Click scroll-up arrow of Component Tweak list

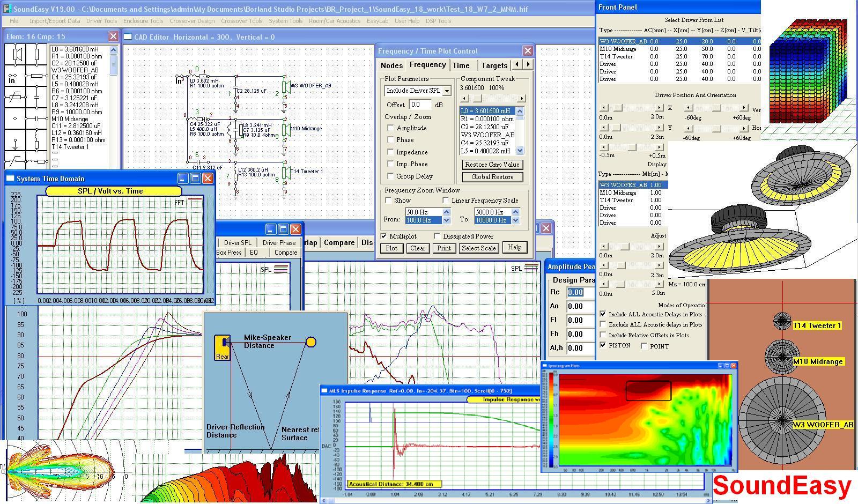520,111
